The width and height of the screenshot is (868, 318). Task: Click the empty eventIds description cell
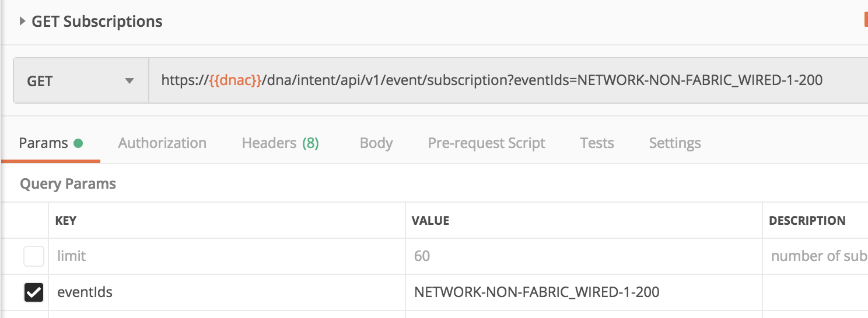(817, 292)
